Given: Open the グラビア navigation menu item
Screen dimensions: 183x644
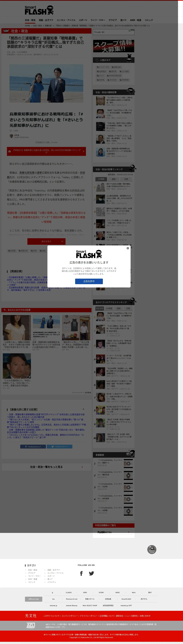Looking at the screenshot, I should 113,20.
